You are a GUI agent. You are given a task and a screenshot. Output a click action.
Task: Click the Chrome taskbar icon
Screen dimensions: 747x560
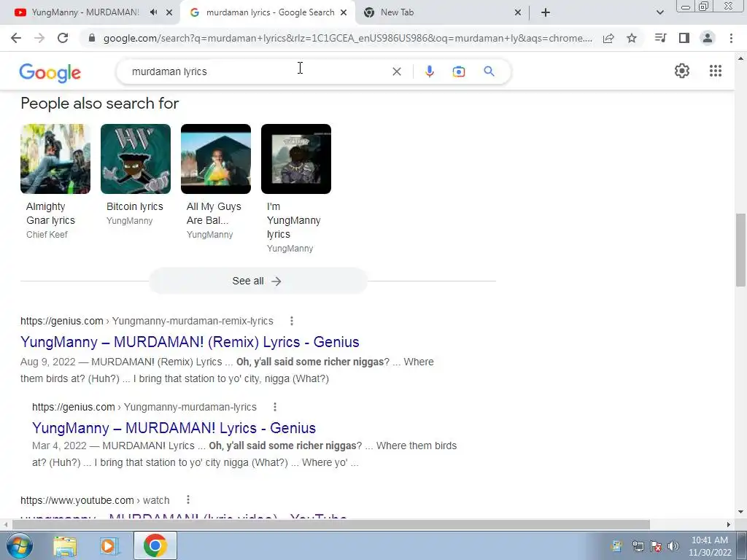(x=155, y=545)
